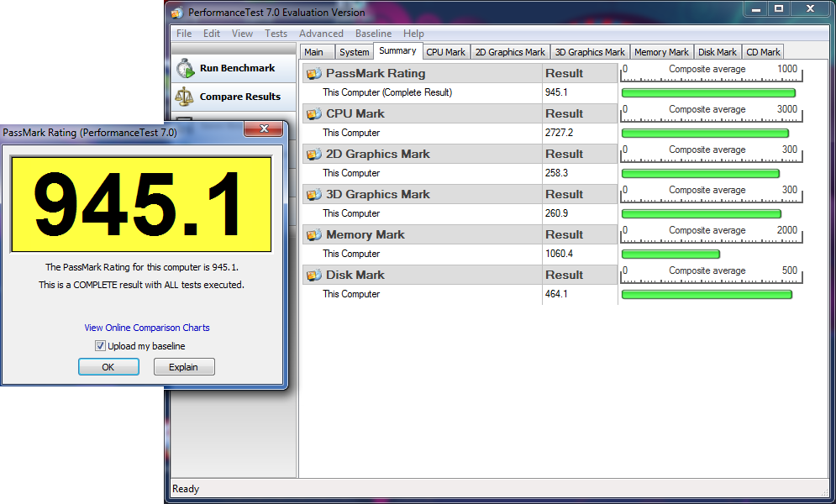This screenshot has height=504, width=836.
Task: Click the Disk Mark header icon
Action: [314, 275]
